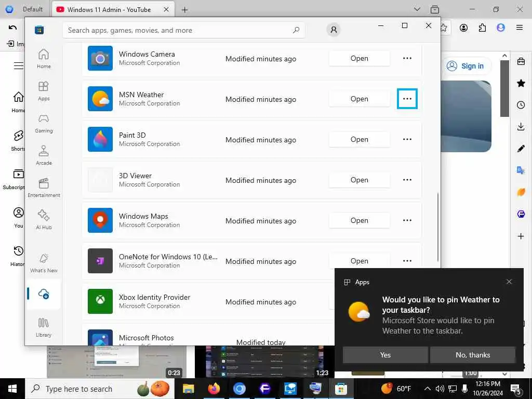Screen dimensions: 532x399
Task: Click the Store search box
Action: point(183,30)
